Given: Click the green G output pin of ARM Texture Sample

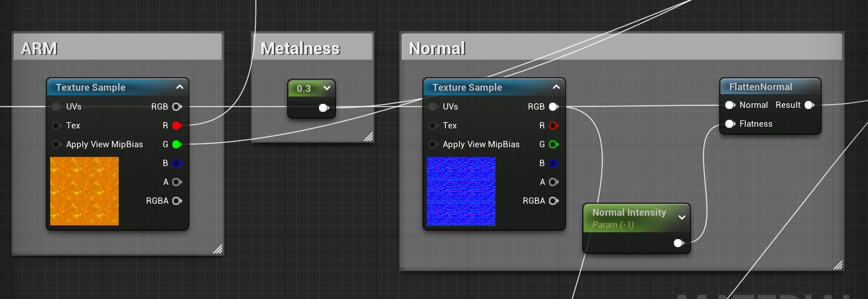Looking at the screenshot, I should [176, 144].
